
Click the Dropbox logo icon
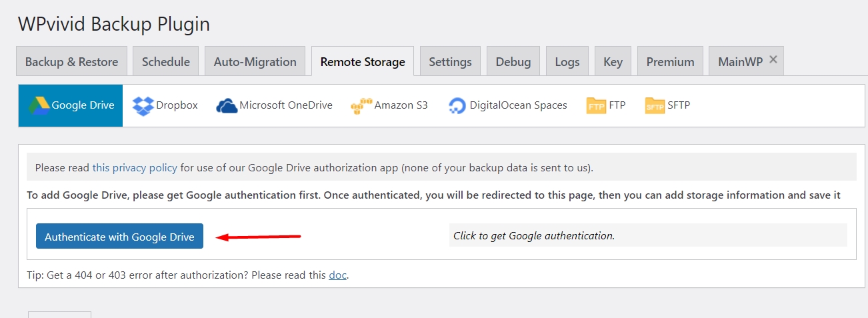143,105
